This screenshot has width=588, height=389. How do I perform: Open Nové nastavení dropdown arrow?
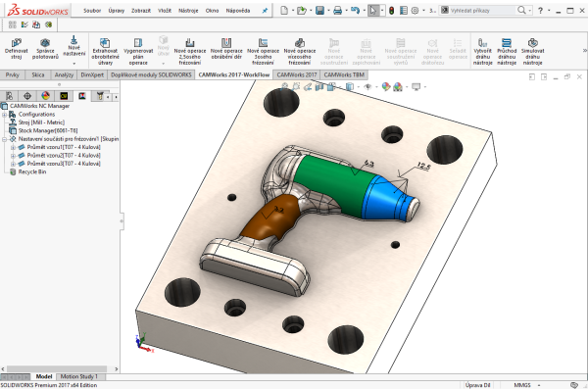pos(73,63)
